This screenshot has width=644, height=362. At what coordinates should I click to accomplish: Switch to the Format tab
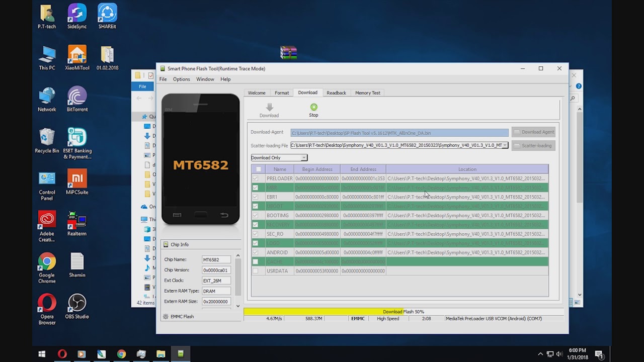(x=282, y=93)
